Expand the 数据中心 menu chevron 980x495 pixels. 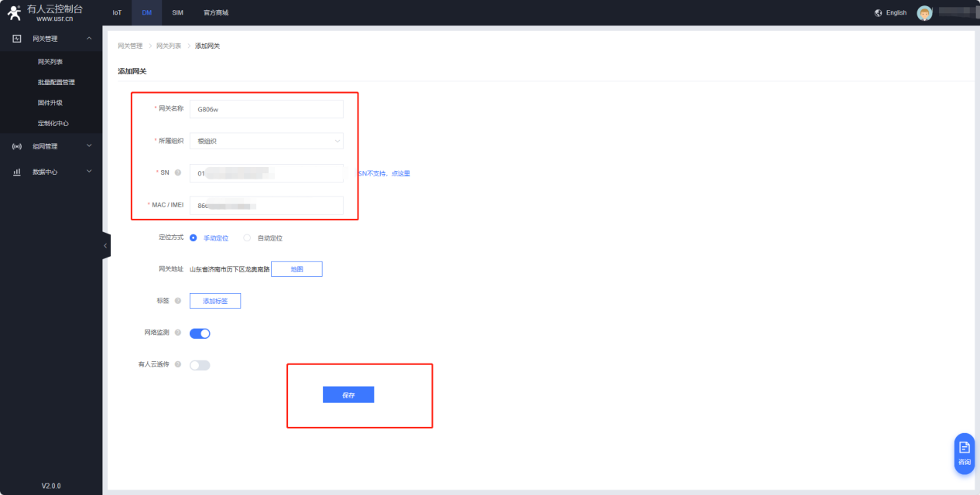pos(89,172)
